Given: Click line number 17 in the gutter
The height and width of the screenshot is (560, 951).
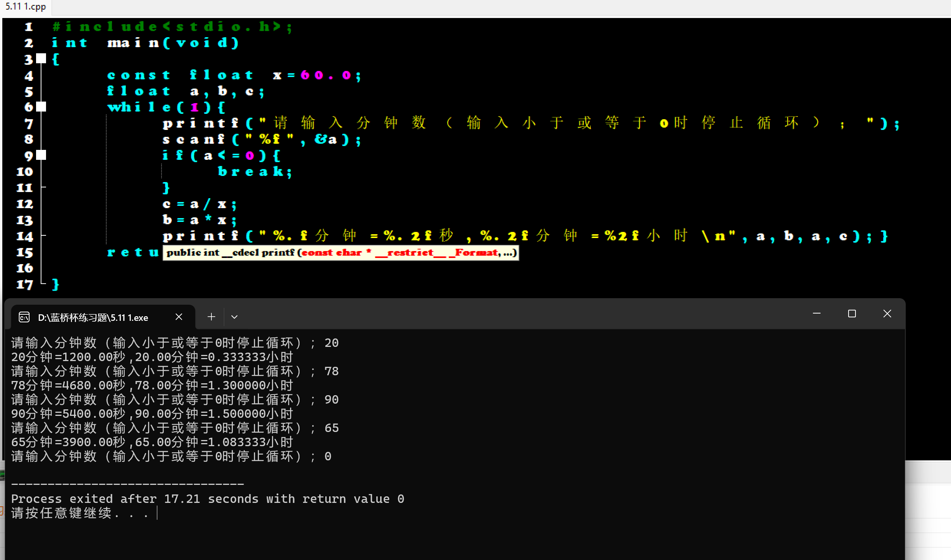Looking at the screenshot, I should 25,284.
